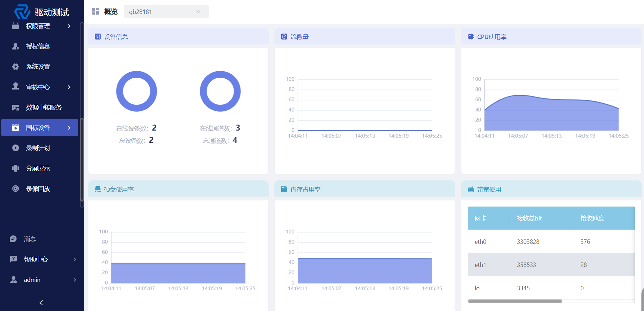Click the 消息 chat bubble icon

tap(13, 239)
